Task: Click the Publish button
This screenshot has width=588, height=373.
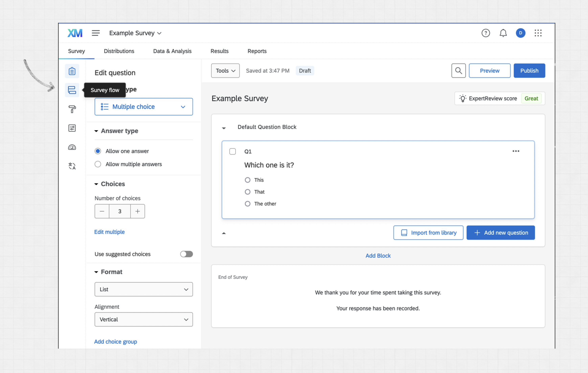Action: 529,71
